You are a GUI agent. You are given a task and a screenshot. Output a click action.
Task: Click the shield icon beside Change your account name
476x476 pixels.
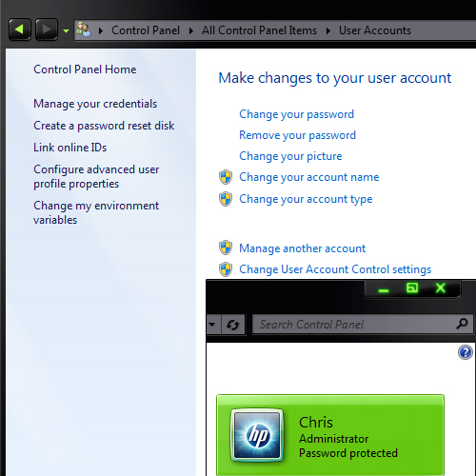pos(226,177)
